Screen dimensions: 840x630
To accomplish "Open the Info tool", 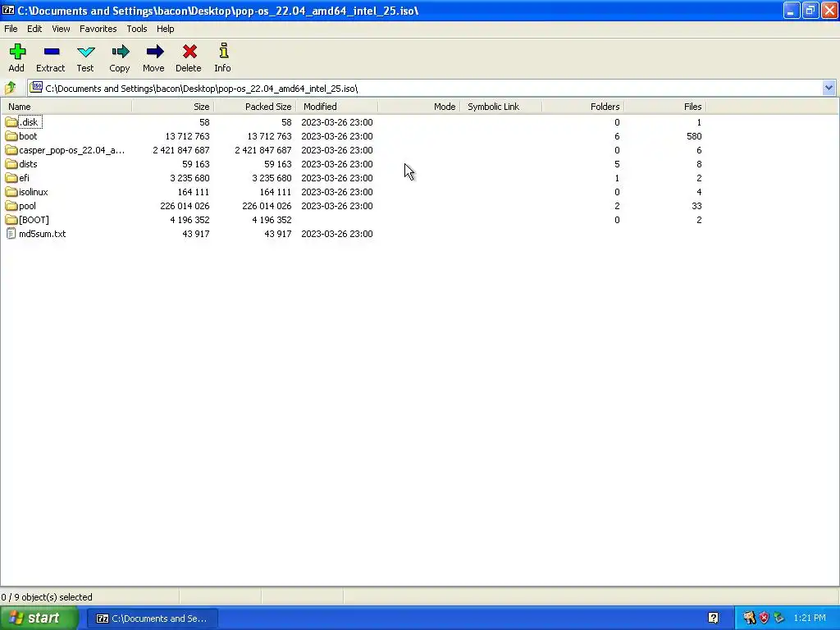I will click(x=223, y=51).
